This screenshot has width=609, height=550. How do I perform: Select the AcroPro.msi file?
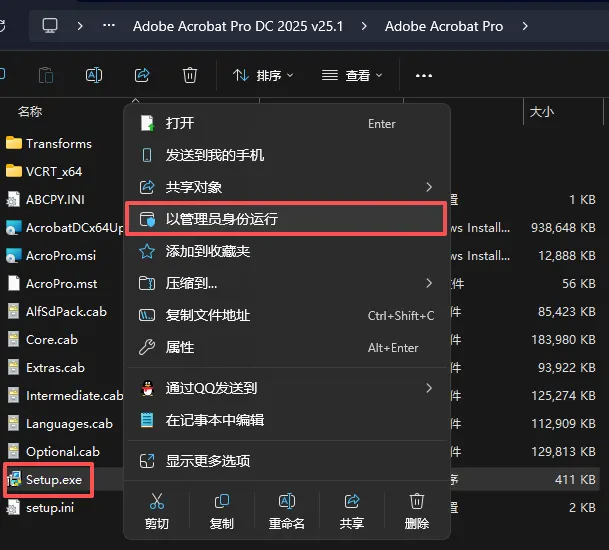click(51, 256)
